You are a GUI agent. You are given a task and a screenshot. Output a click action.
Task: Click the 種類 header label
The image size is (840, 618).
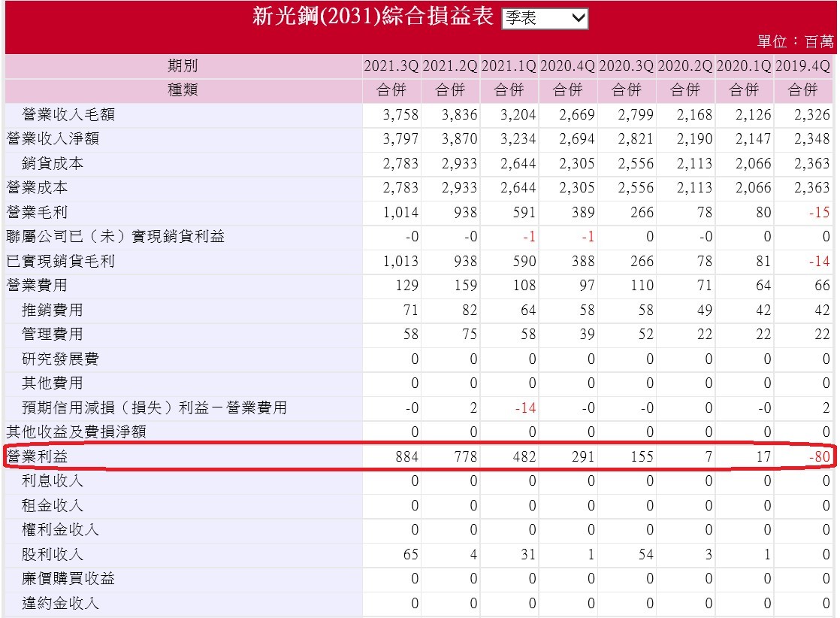pos(183,90)
